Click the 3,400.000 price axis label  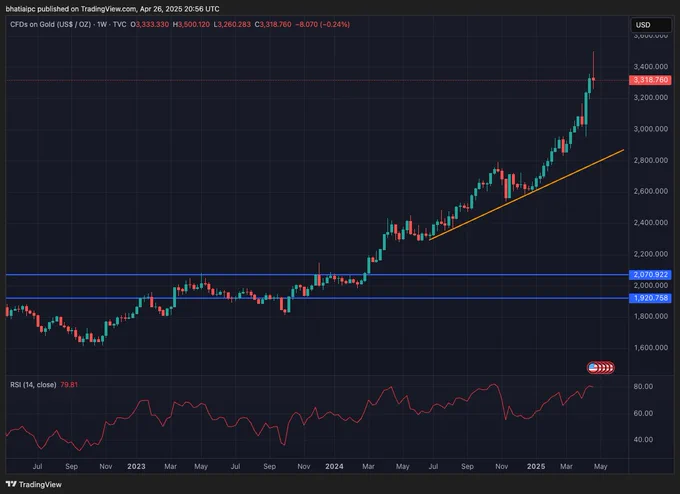[651, 66]
